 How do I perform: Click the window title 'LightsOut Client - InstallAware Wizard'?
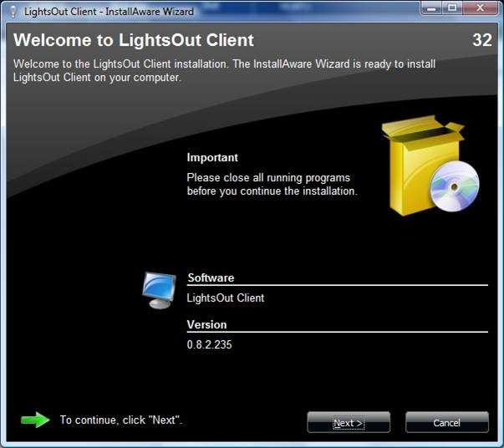point(109,12)
